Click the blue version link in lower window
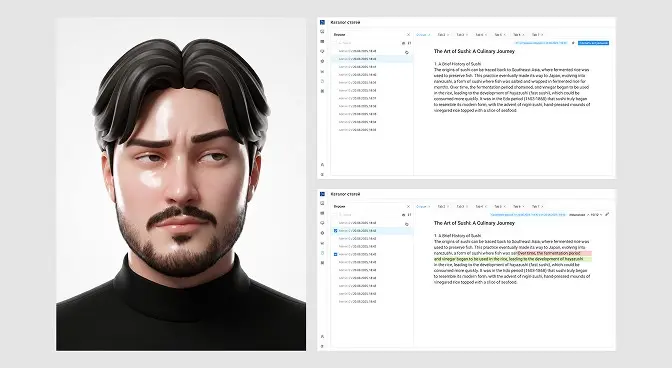The image size is (672, 368). click(528, 215)
